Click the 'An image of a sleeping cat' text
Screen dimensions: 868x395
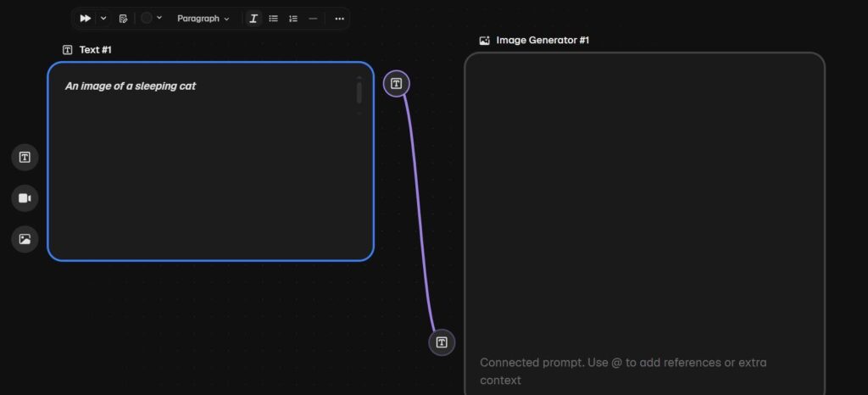coord(131,86)
